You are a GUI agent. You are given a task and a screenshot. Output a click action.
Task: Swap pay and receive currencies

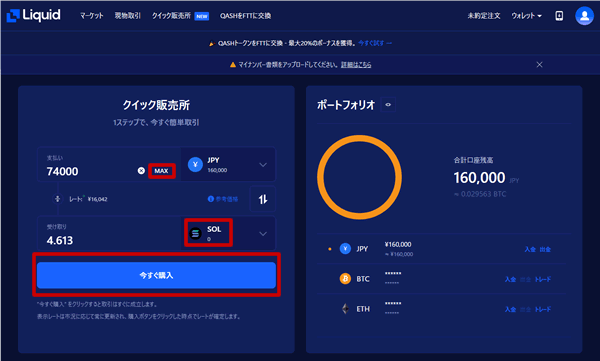(262, 199)
